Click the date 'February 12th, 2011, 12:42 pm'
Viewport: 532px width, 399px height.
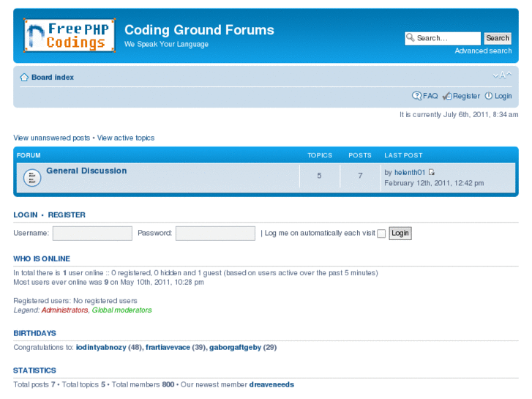[x=434, y=183]
